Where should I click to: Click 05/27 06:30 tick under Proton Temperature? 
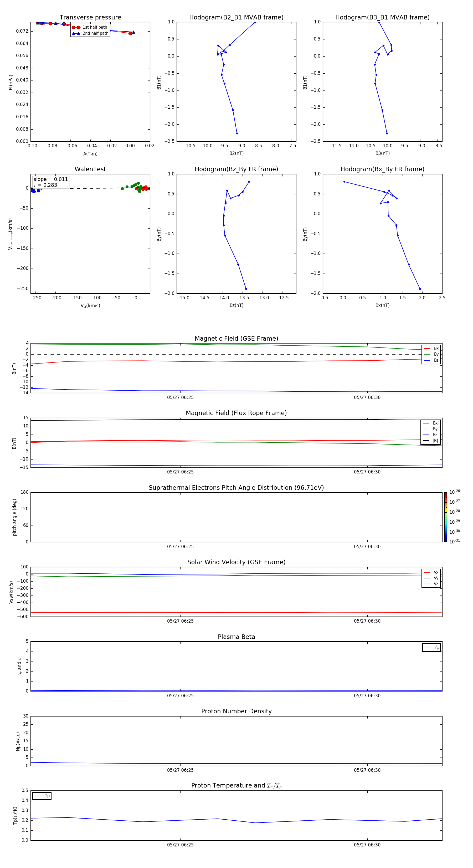click(367, 845)
